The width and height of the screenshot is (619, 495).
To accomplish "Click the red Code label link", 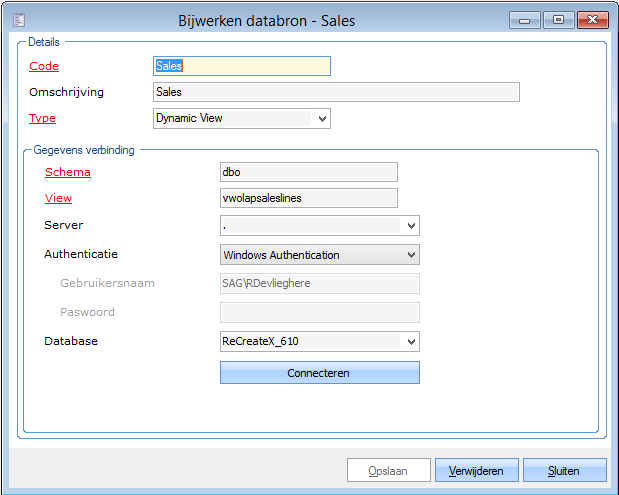I will click(44, 66).
